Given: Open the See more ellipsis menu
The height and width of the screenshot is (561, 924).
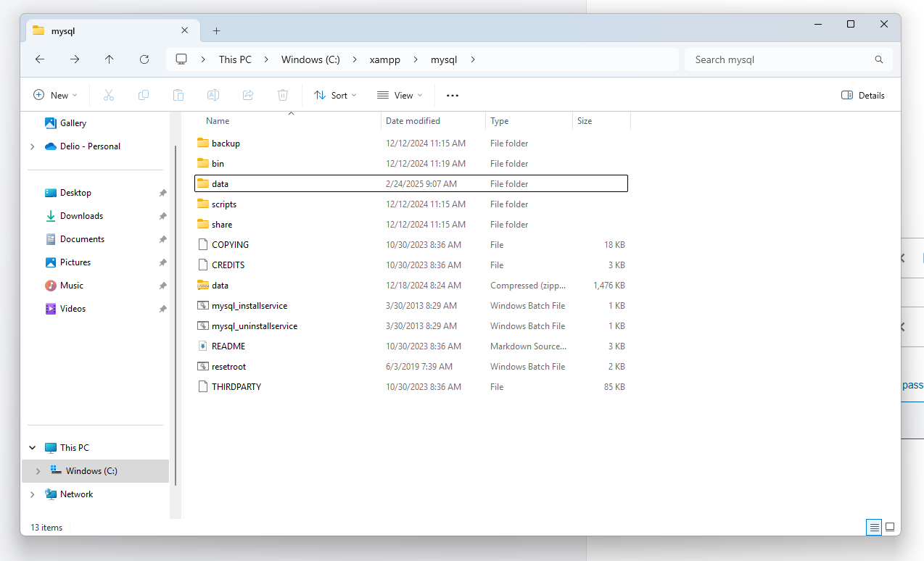Looking at the screenshot, I should tap(453, 95).
